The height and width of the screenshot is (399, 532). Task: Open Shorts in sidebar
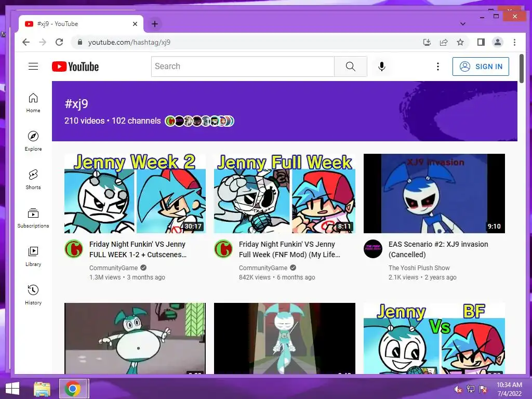33,179
